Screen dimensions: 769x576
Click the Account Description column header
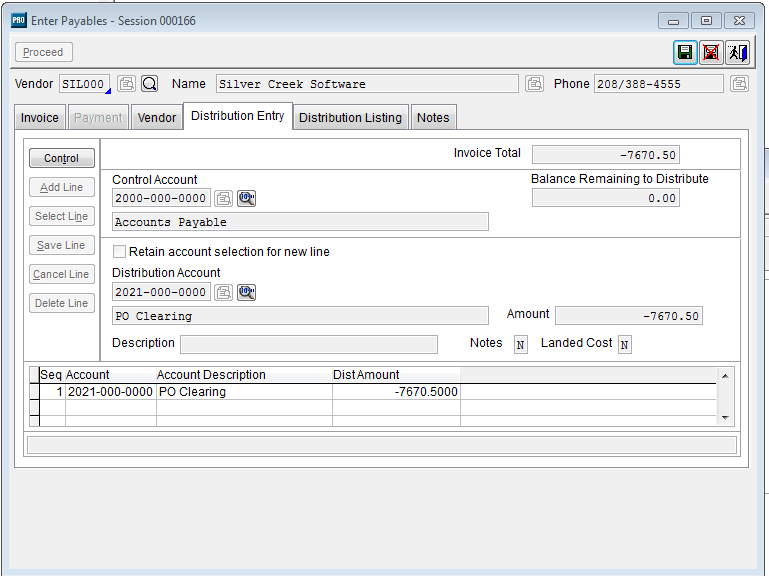coord(244,375)
